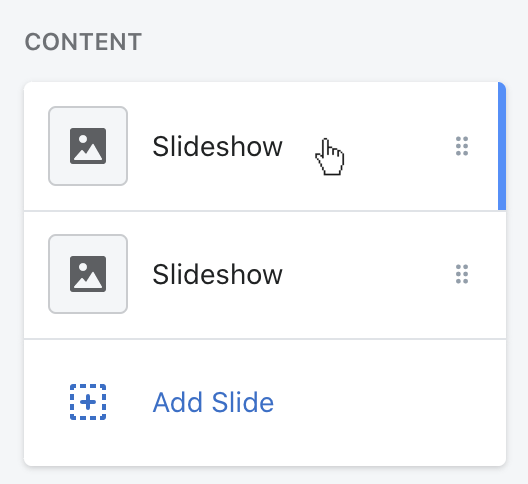Click the mountain picture glyph in second slide
528x484 pixels.
88,274
